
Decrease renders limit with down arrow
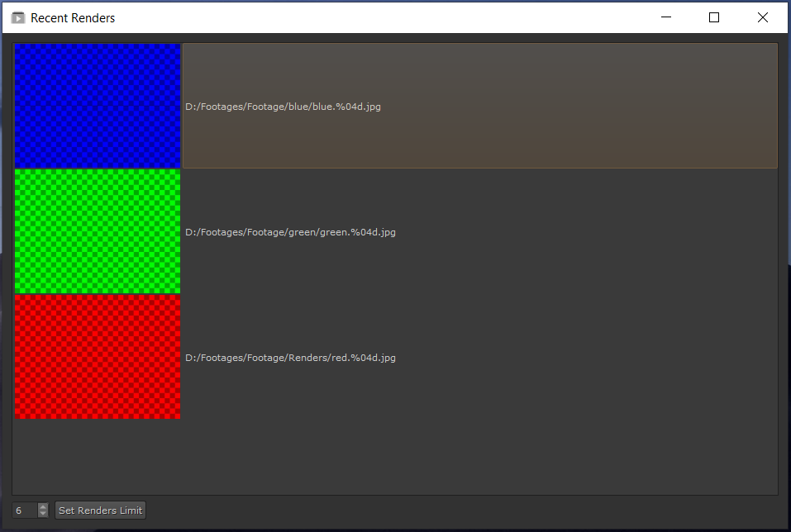tap(43, 515)
